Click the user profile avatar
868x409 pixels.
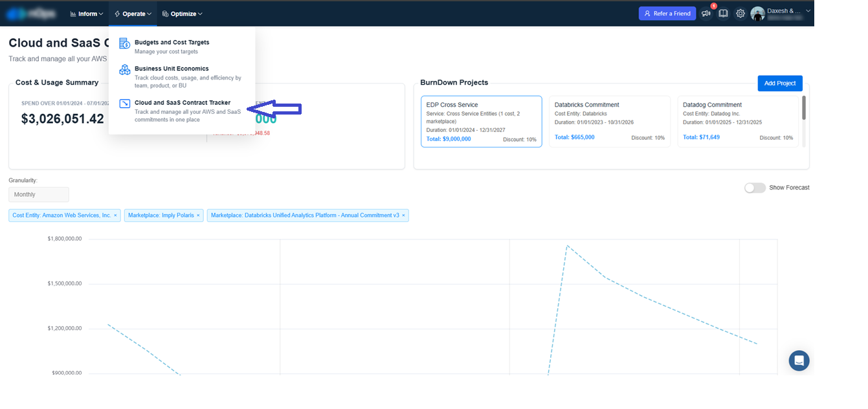click(x=757, y=14)
